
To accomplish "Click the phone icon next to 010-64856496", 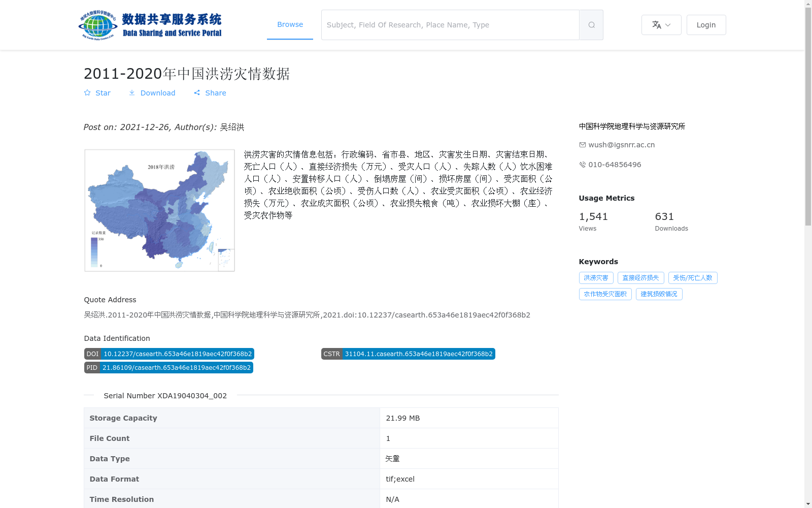I will [582, 164].
